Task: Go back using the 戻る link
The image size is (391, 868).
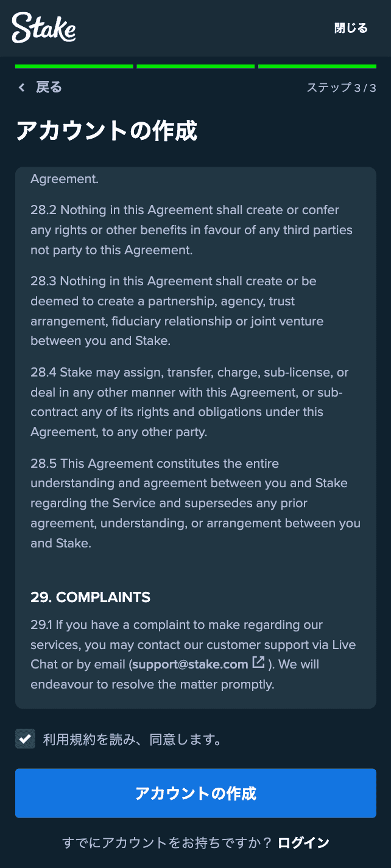Action: (x=49, y=87)
